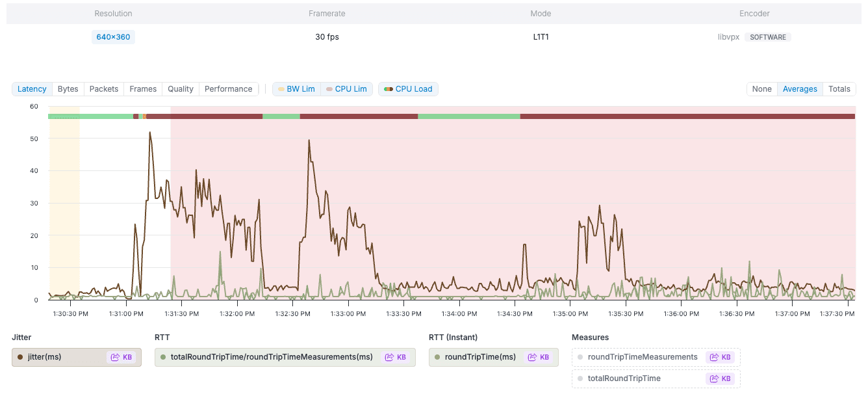The width and height of the screenshot is (868, 398).
Task: Open the Packets tab
Action: point(103,88)
